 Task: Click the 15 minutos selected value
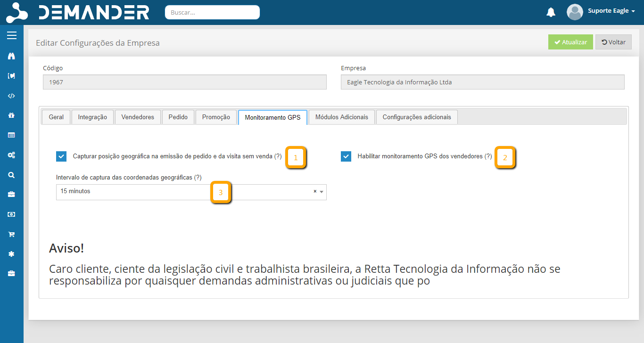[x=75, y=191]
